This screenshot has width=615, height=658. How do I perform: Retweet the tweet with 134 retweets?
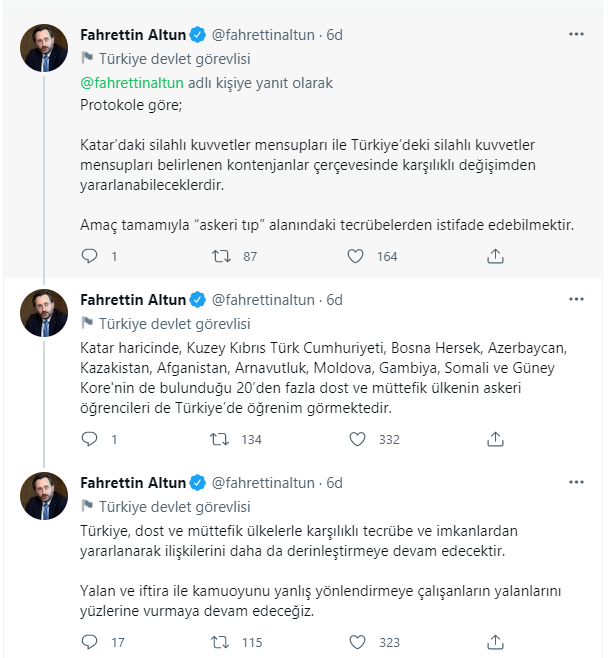point(219,439)
